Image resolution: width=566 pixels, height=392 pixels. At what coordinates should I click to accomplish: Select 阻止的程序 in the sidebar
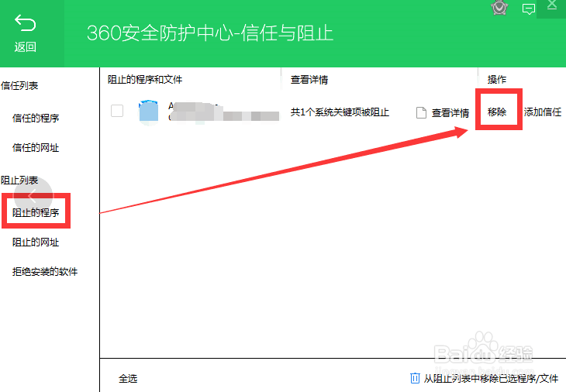point(36,213)
